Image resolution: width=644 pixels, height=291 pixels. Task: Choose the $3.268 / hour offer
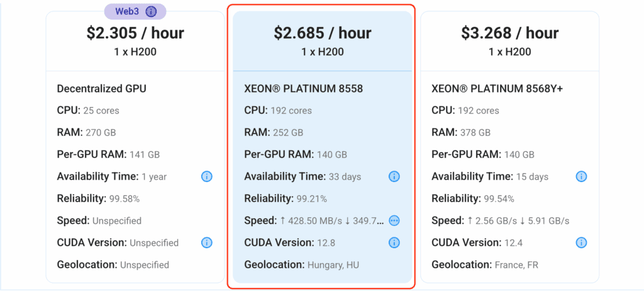(x=509, y=147)
